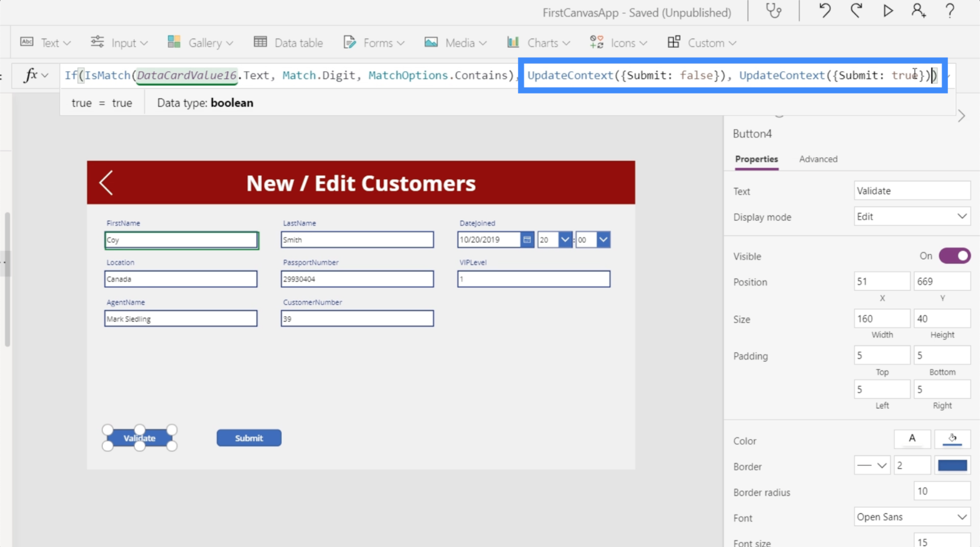980x547 pixels.
Task: Click the Redo arrow icon
Action: (856, 11)
